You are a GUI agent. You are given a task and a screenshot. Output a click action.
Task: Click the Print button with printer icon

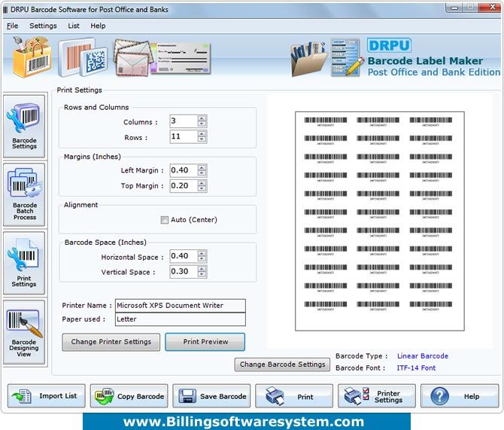pyautogui.click(x=294, y=396)
